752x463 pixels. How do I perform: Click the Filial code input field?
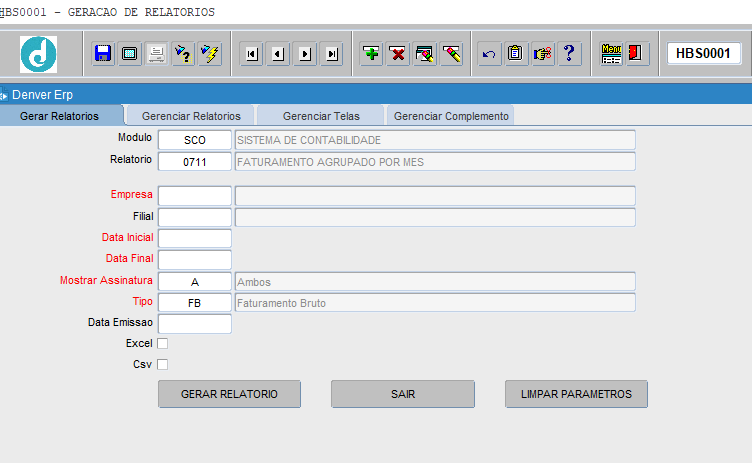(195, 217)
